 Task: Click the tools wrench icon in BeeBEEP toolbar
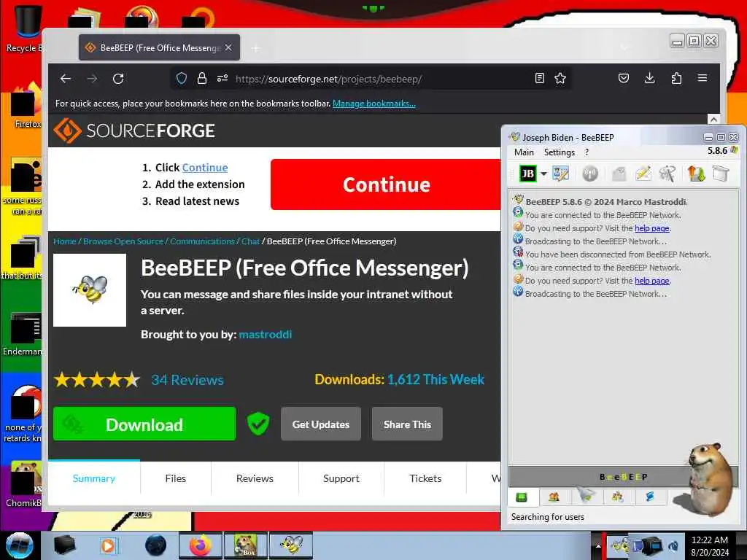click(667, 174)
